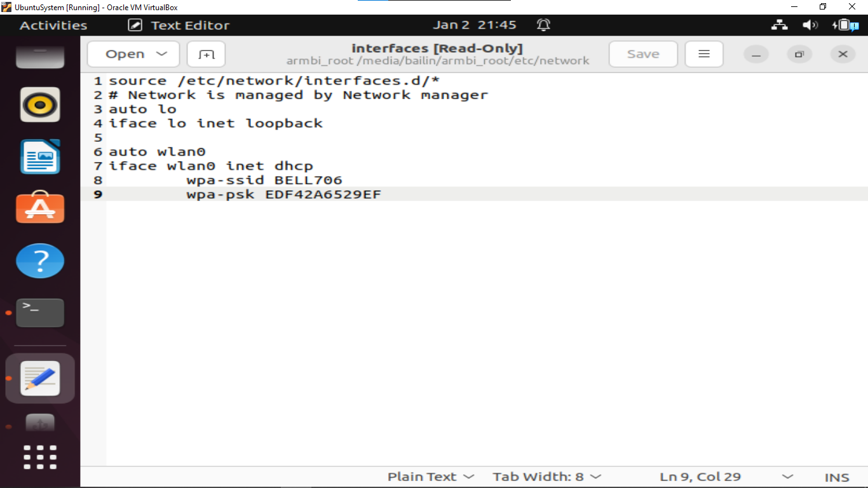Viewport: 868px width, 488px height.
Task: Expand the Open recent files arrow
Action: tap(162, 55)
